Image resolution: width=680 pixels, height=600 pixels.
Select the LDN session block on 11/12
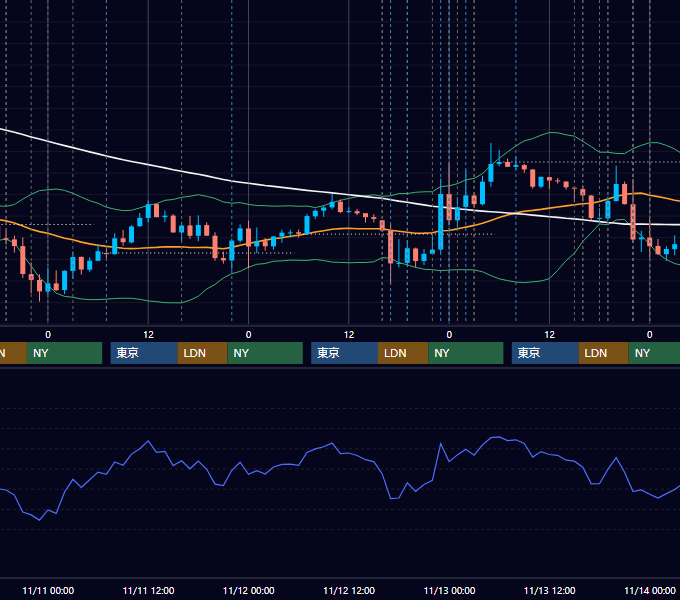[x=403, y=353]
